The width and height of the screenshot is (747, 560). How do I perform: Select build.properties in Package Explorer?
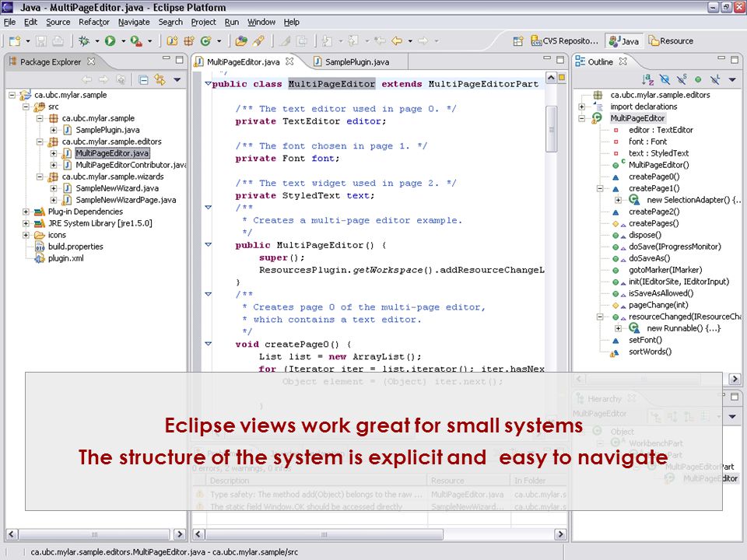(x=75, y=247)
